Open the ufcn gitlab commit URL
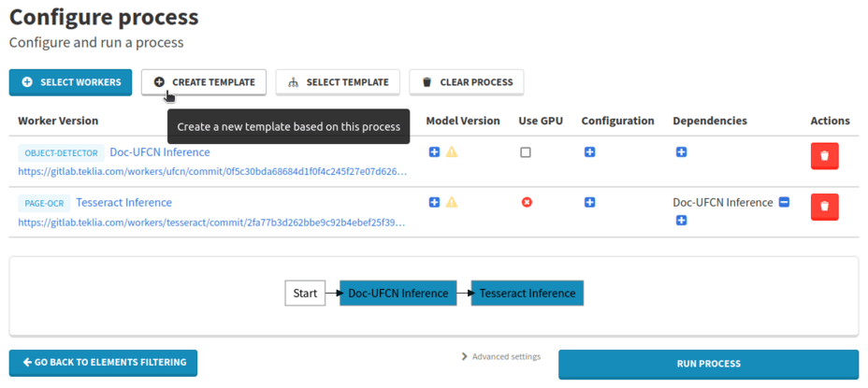 pyautogui.click(x=213, y=172)
